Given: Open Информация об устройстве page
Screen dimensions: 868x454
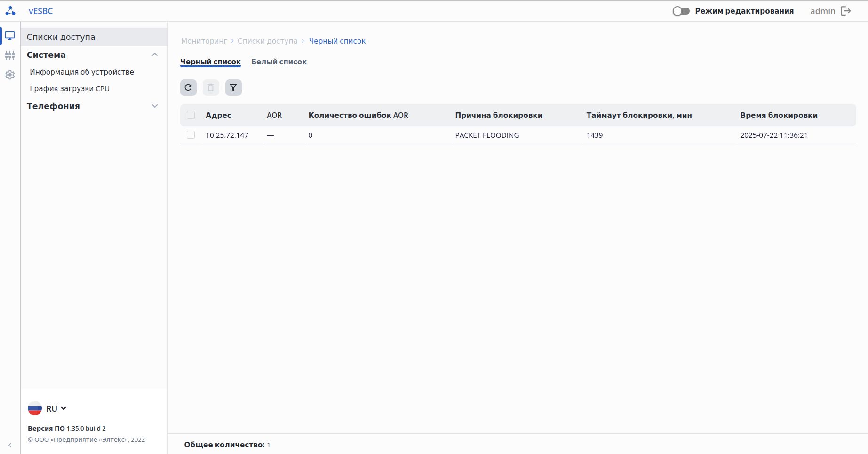Looking at the screenshot, I should point(82,72).
